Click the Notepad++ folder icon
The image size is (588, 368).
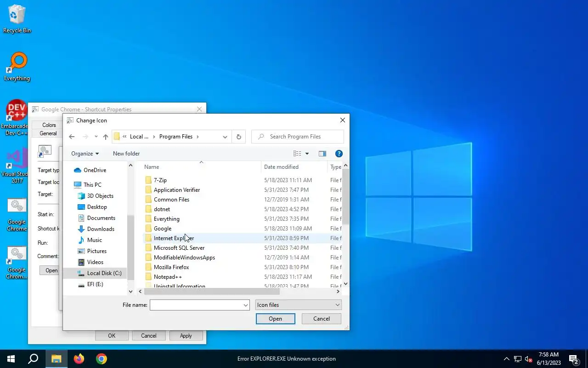click(148, 277)
